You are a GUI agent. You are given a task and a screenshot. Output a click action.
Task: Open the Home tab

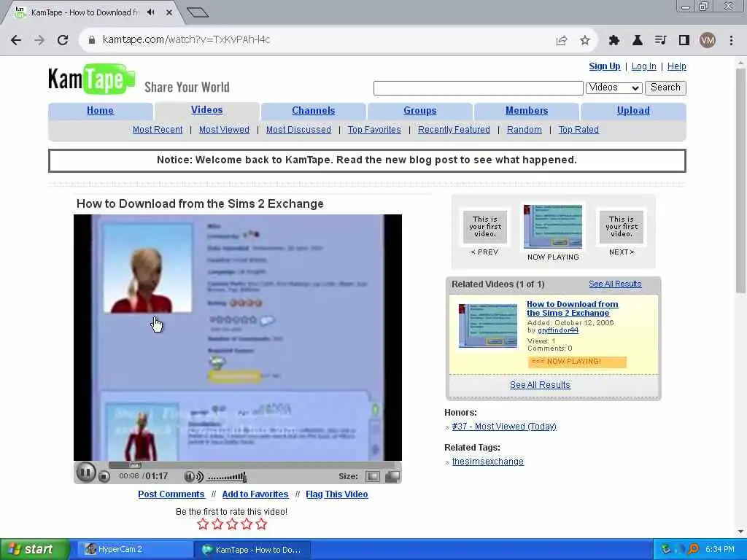pos(100,111)
